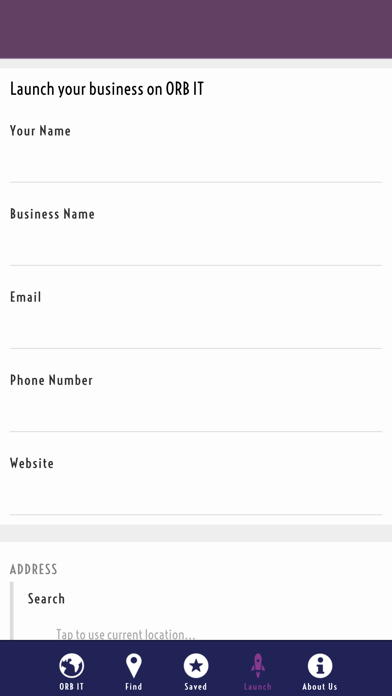Click the Search address label

46,599
